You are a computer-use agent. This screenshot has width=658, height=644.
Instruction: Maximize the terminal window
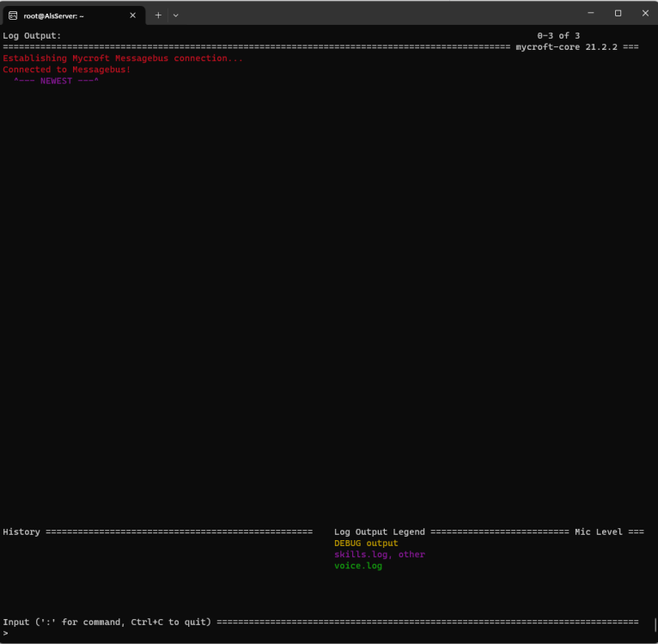[618, 13]
